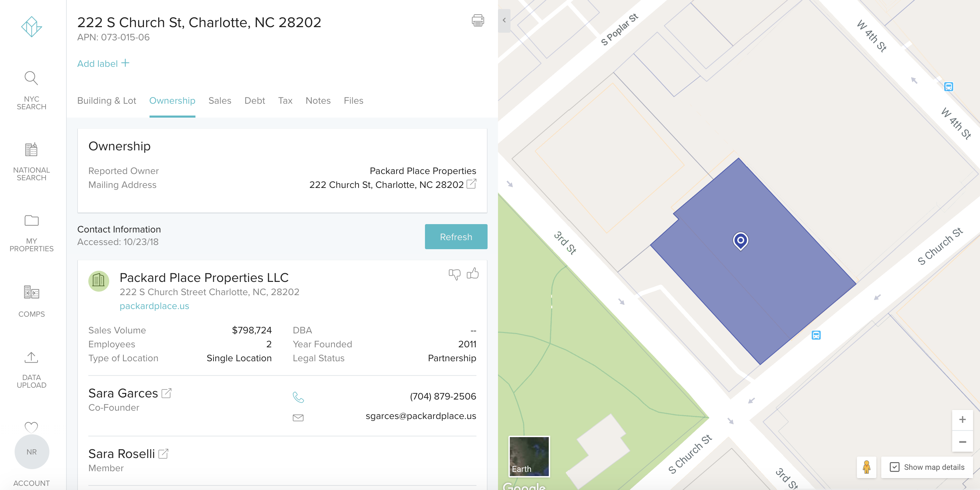Open National Search from sidebar
Image resolution: width=980 pixels, height=490 pixels.
click(31, 161)
